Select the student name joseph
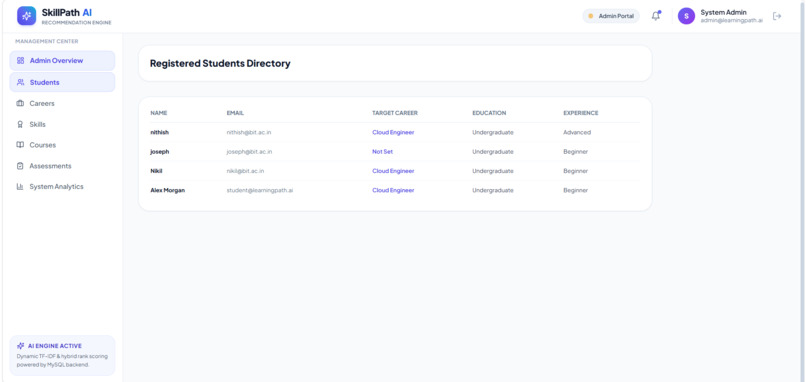 click(x=159, y=152)
